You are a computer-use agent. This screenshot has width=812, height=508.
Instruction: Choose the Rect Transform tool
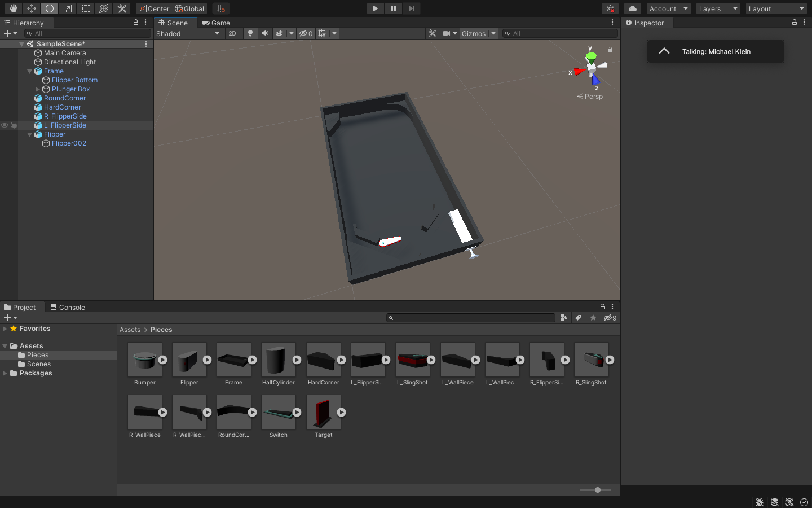point(86,8)
